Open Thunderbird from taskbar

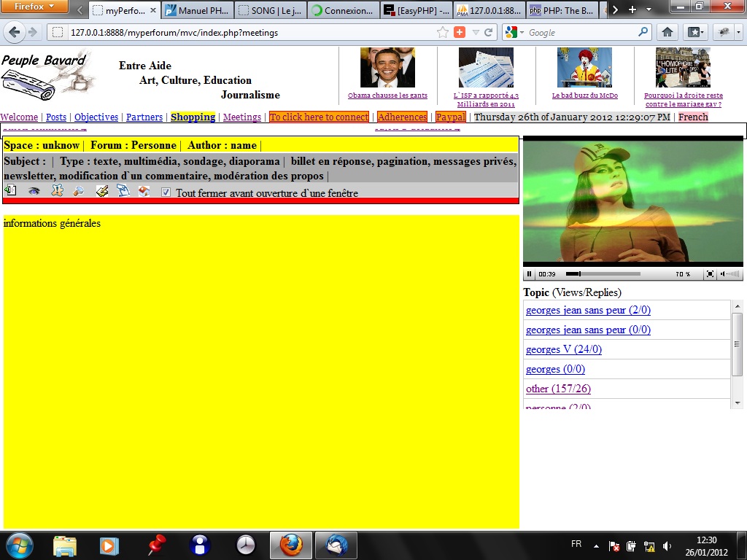[336, 545]
